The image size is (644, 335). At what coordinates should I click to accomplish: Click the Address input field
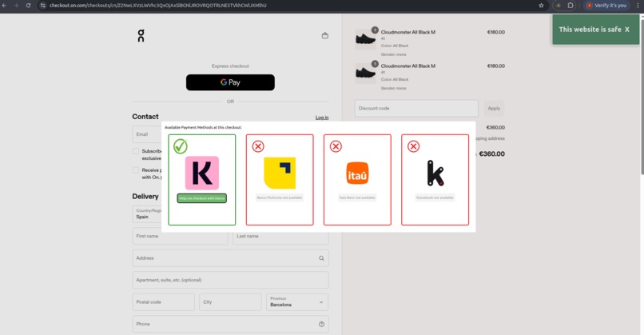click(x=230, y=258)
